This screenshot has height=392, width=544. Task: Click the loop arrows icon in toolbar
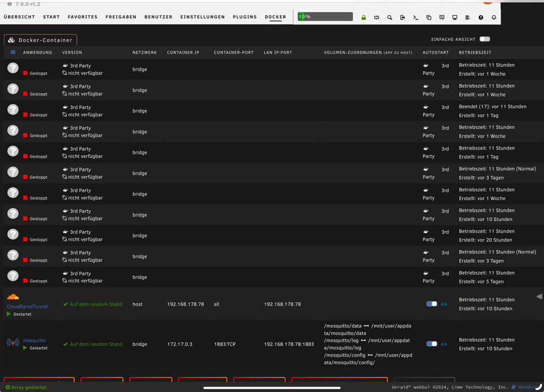coord(376,17)
